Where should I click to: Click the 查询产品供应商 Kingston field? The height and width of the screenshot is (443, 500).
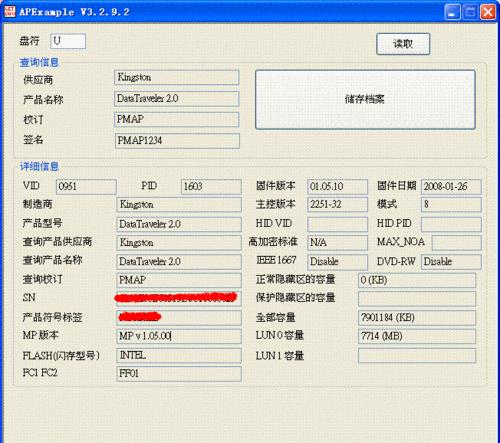tap(179, 243)
